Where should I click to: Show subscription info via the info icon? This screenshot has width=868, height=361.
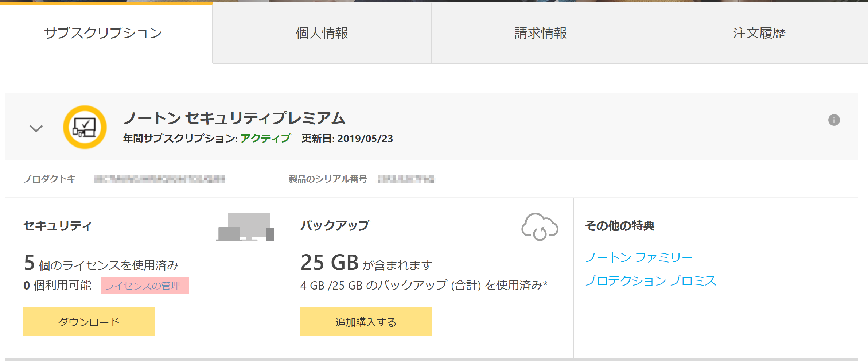834,120
